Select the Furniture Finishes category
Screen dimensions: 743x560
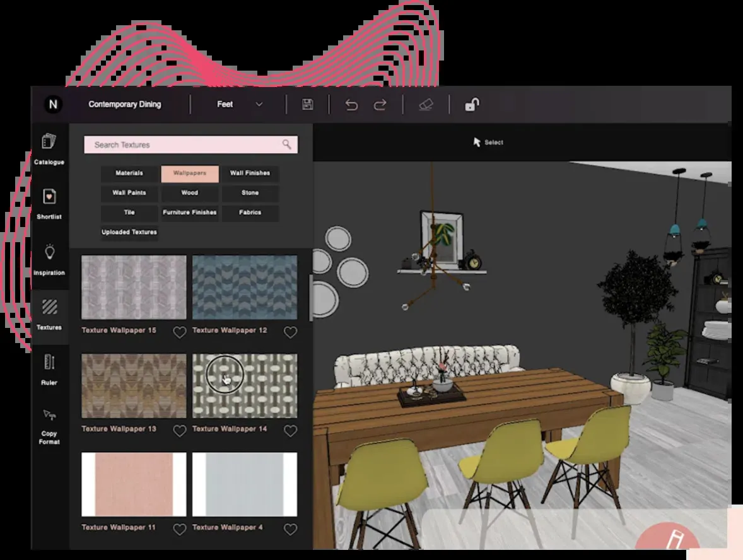point(190,213)
